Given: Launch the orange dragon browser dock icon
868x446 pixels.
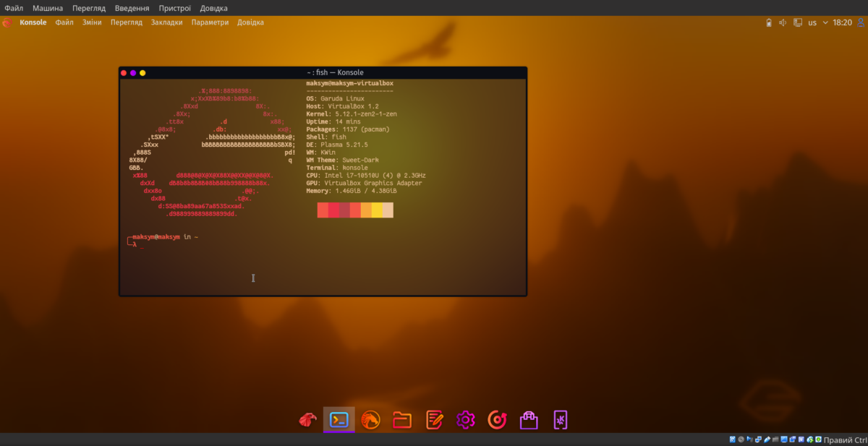Looking at the screenshot, I should [370, 419].
